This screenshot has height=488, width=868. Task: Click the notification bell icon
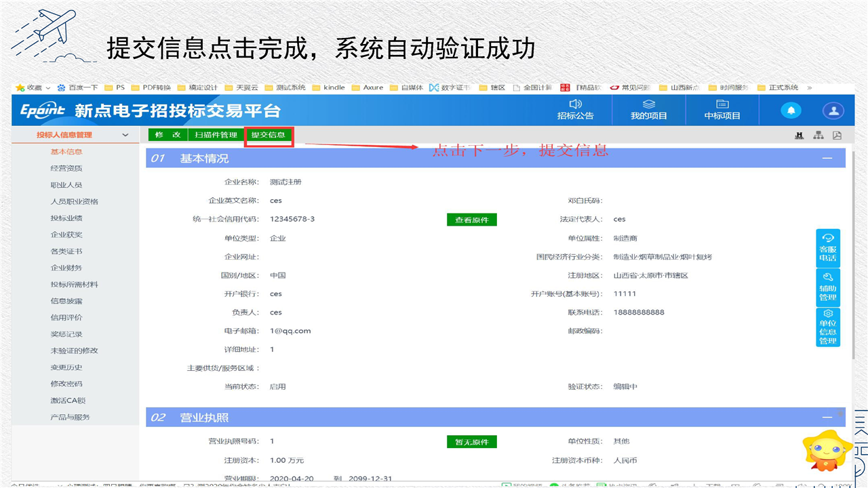(791, 110)
